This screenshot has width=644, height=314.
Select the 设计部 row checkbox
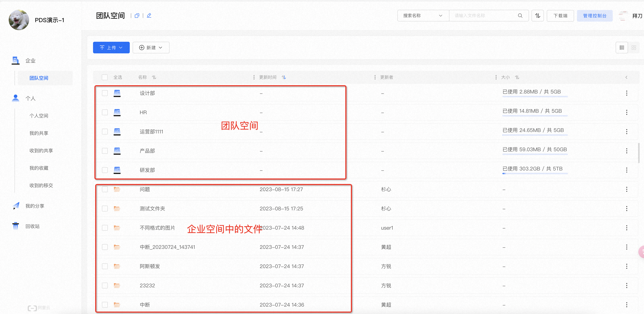point(105,93)
